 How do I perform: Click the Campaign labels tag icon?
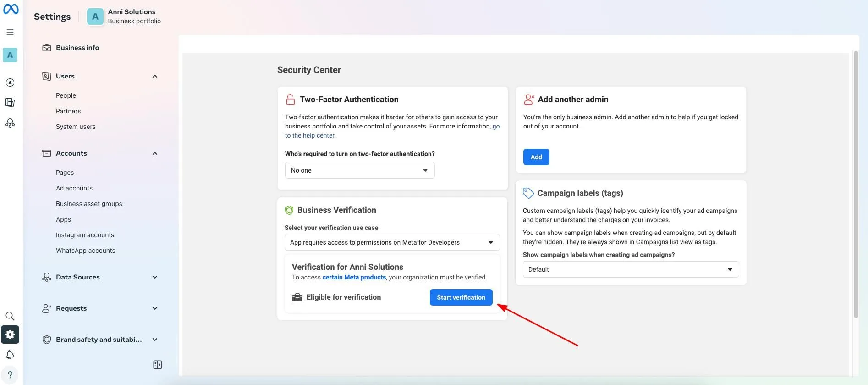point(528,193)
